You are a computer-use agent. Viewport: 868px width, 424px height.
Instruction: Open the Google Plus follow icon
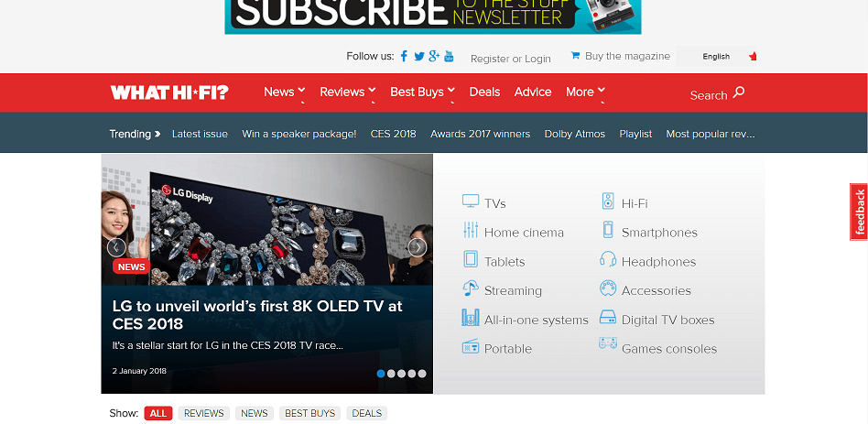coord(434,55)
